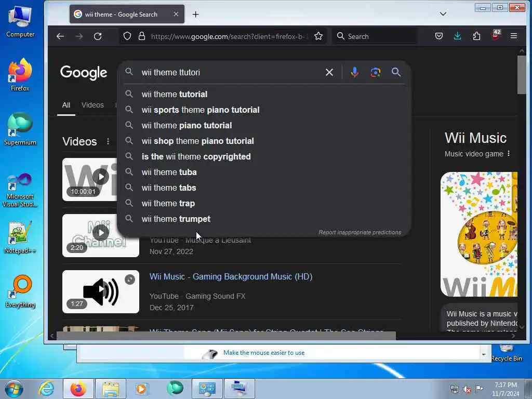This screenshot has height=399, width=532.
Task: Open the Action Center flag tray icon
Action: tap(479, 389)
